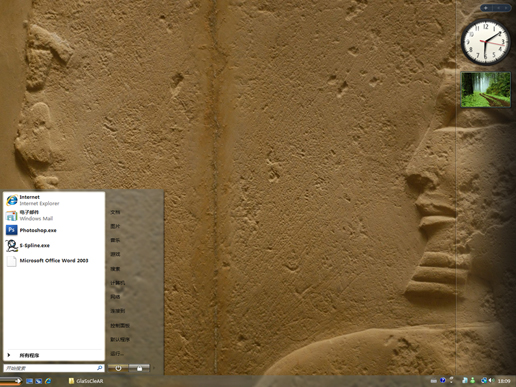Open Microsoft Office Word 2003
The width and height of the screenshot is (516, 387).
54,261
